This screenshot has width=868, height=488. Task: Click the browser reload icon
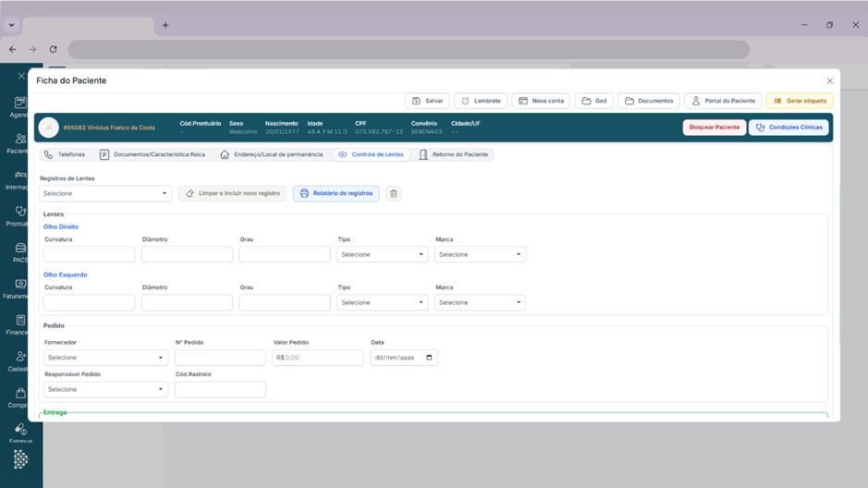coord(53,50)
